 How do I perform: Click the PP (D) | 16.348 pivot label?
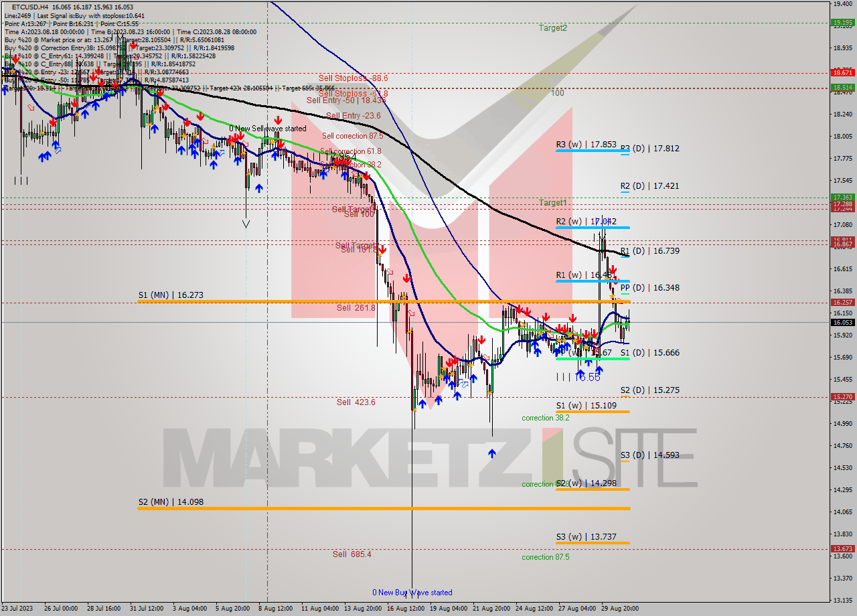649,288
